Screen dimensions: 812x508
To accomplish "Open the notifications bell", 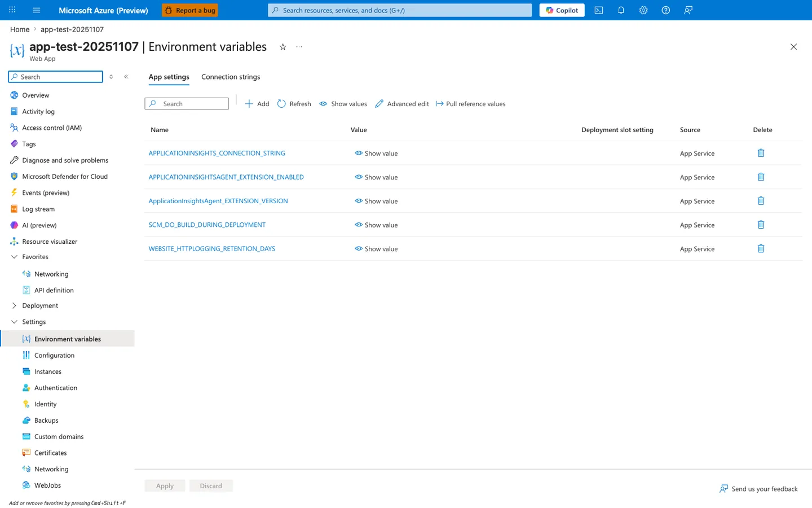I will click(621, 10).
